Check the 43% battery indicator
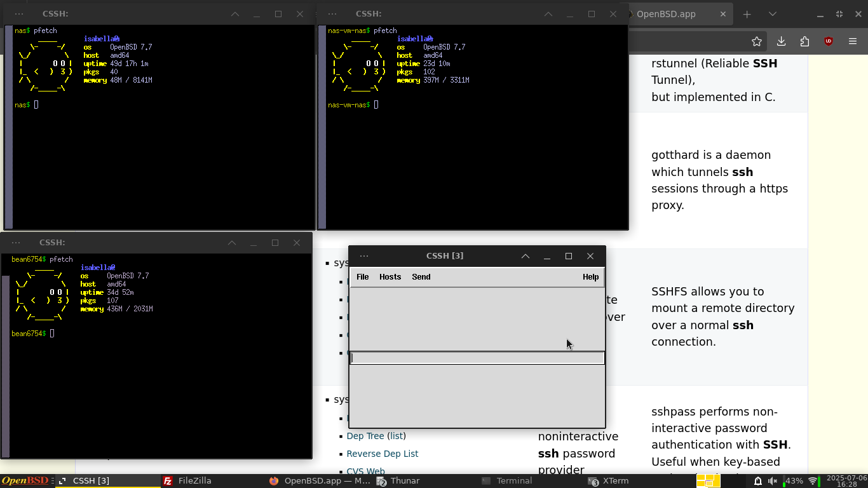The height and width of the screenshot is (488, 868). (x=793, y=481)
